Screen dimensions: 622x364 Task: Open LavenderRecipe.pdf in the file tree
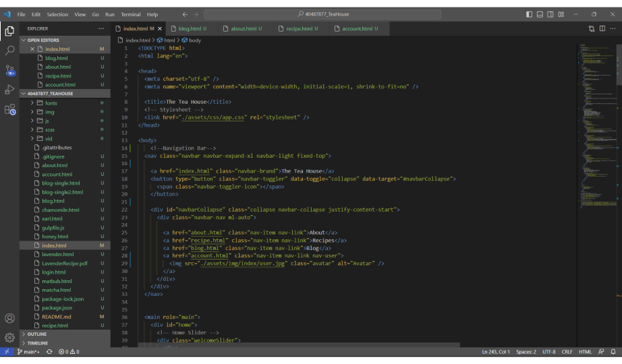coord(65,264)
